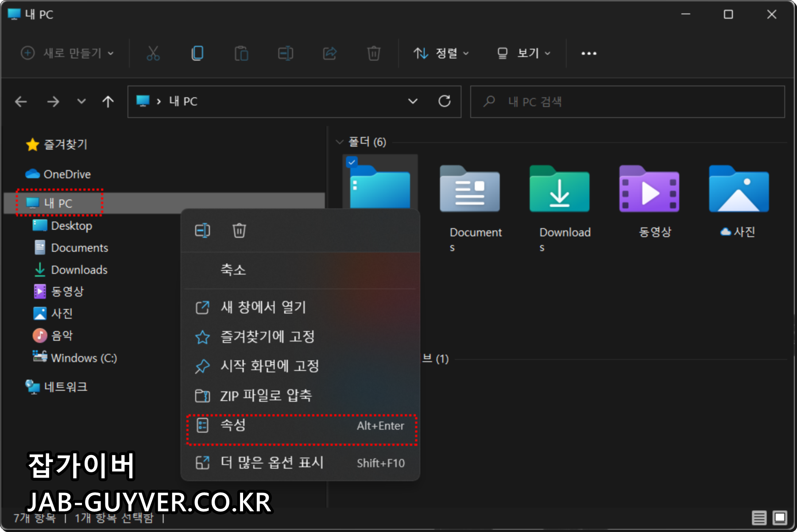
Task: Go forward with the right arrow
Action: [53, 102]
